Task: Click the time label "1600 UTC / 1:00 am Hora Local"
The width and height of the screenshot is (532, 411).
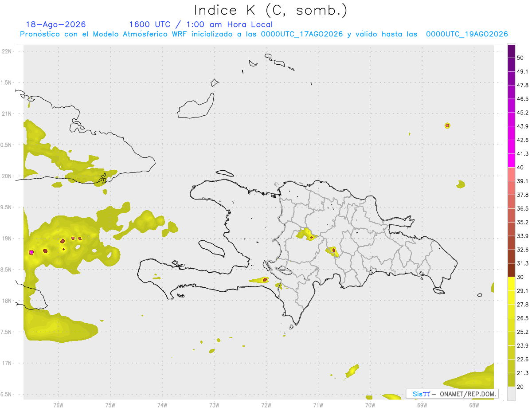Action: click(201, 24)
